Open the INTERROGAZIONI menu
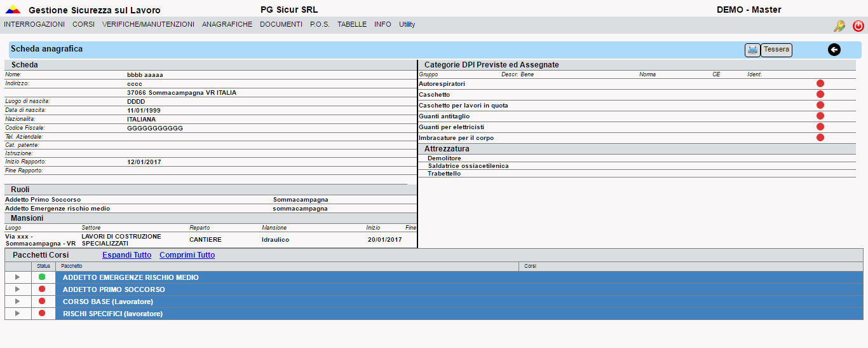This screenshot has width=868, height=348. pyautogui.click(x=34, y=24)
